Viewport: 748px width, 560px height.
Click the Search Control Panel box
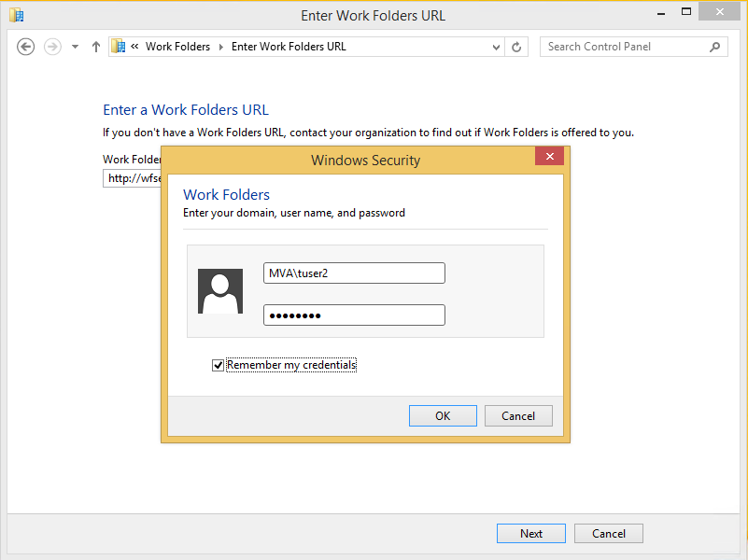pyautogui.click(x=624, y=47)
